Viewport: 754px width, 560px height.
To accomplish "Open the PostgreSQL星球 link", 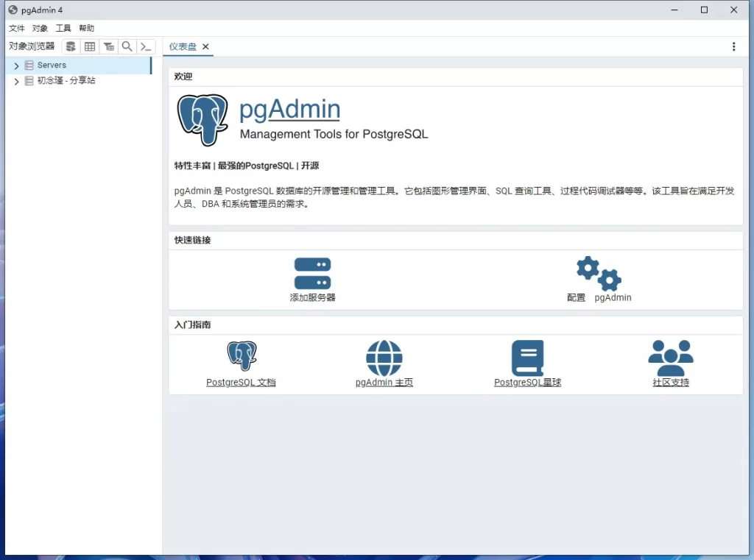I will [527, 383].
